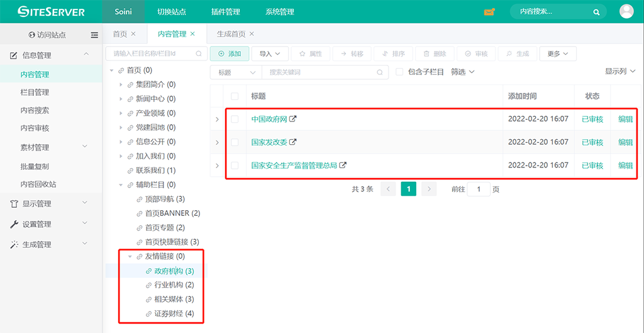Click the page number jump input field
The height and width of the screenshot is (333, 644).
[x=479, y=189]
